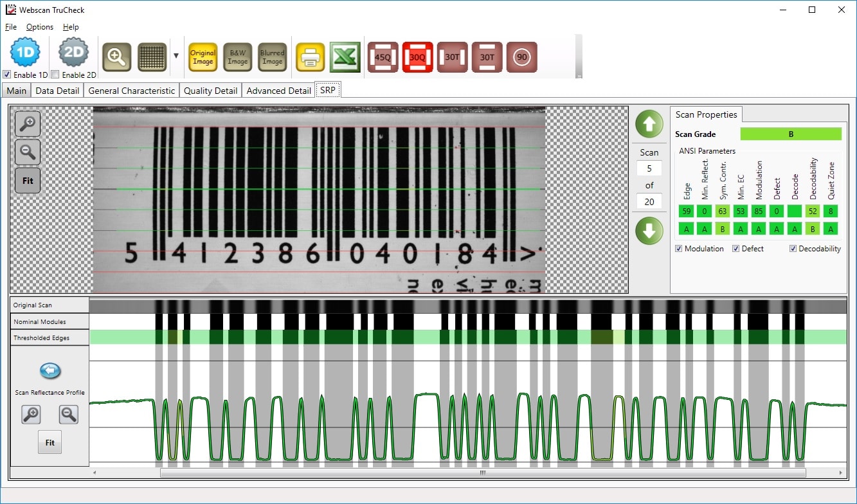Click the yellow Print icon
Viewport: 857px width, 504px height.
pyautogui.click(x=311, y=57)
